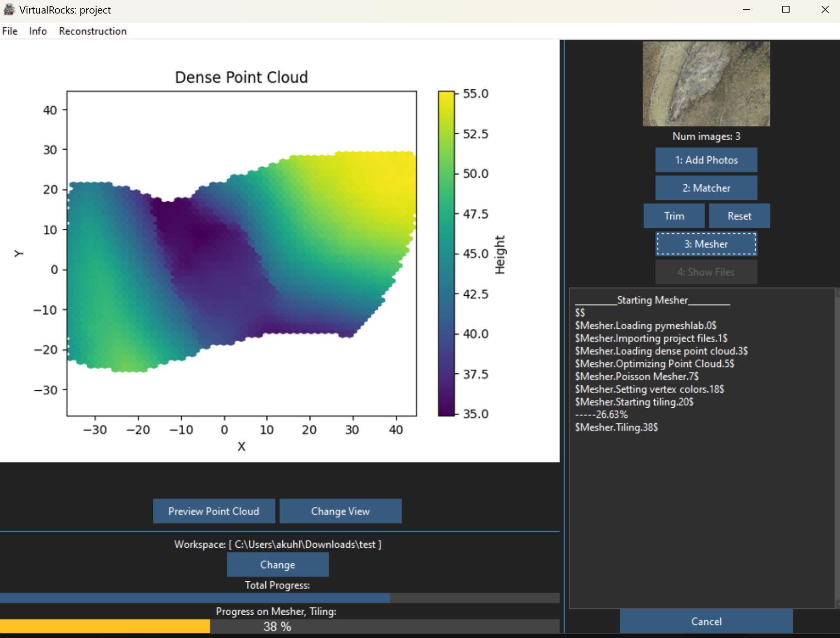Start step 3: Mesher
This screenshot has width=840, height=638.
[x=706, y=244]
